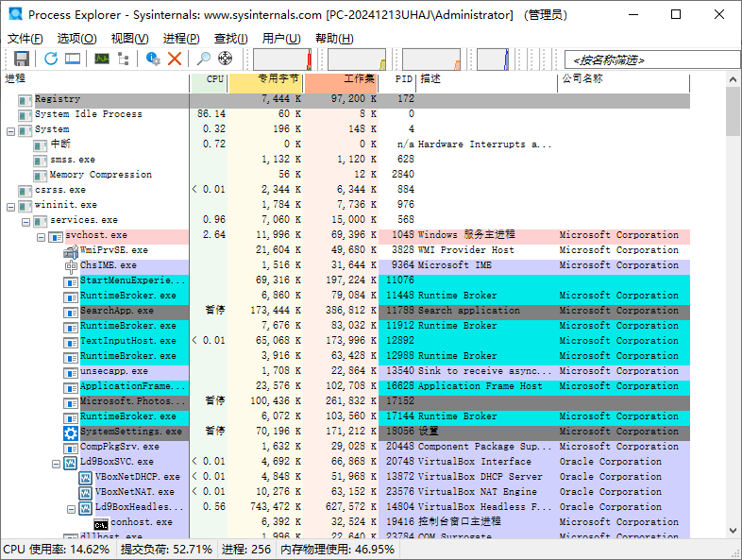Sort by the 公司名称 column header
The height and width of the screenshot is (560, 742).
click(x=624, y=83)
